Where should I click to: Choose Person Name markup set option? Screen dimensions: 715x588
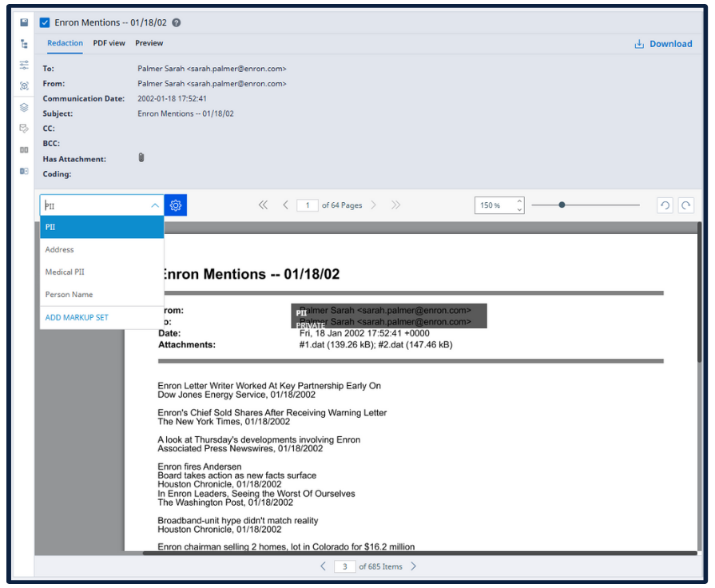[x=69, y=295]
